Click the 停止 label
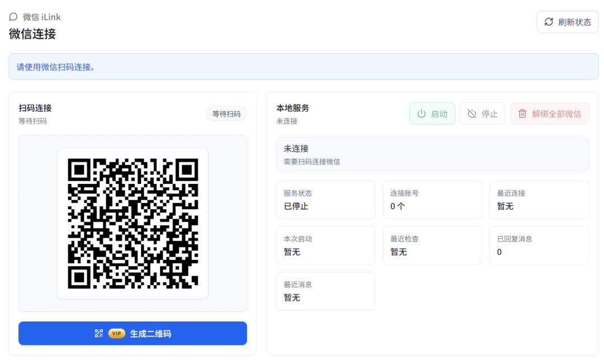 (489, 114)
